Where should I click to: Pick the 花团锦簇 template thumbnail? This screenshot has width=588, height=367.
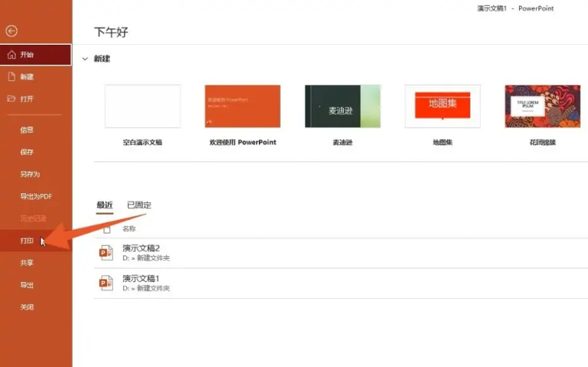tap(543, 106)
